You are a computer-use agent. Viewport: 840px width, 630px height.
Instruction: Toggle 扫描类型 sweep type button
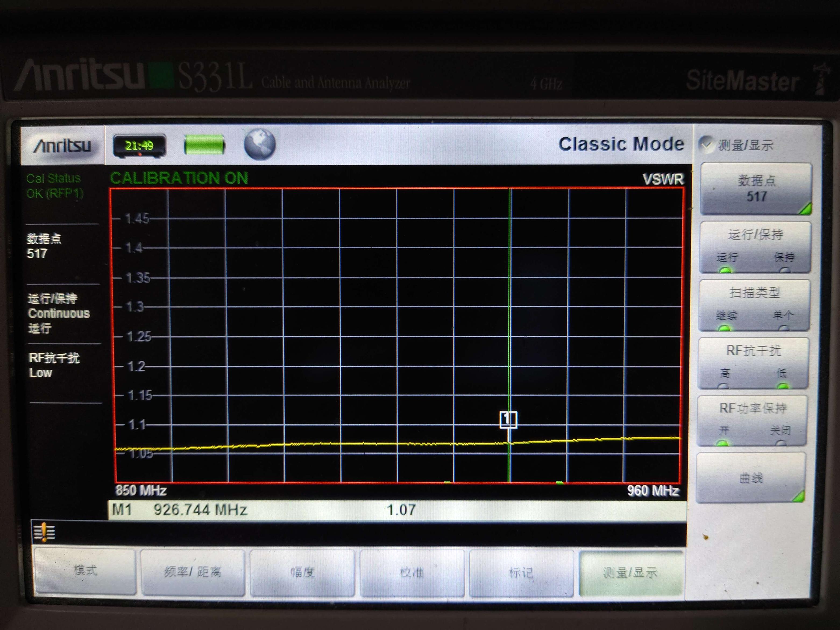point(754,305)
